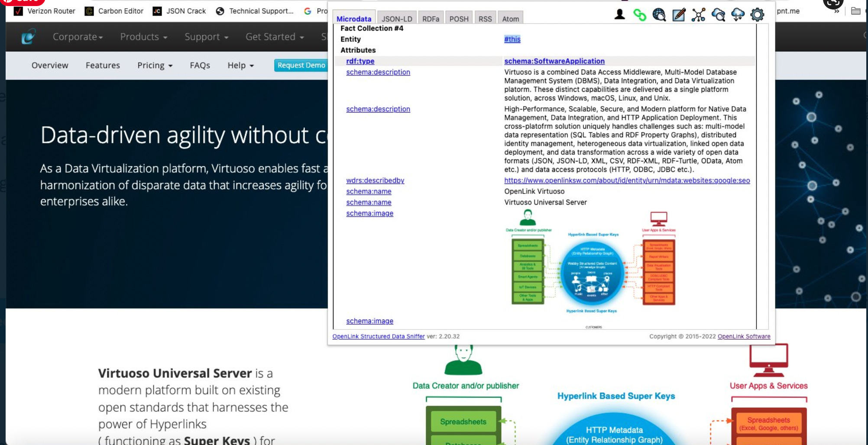Click the globe with magnifier icon
Viewport: 868px width, 445px height.
[x=659, y=15]
